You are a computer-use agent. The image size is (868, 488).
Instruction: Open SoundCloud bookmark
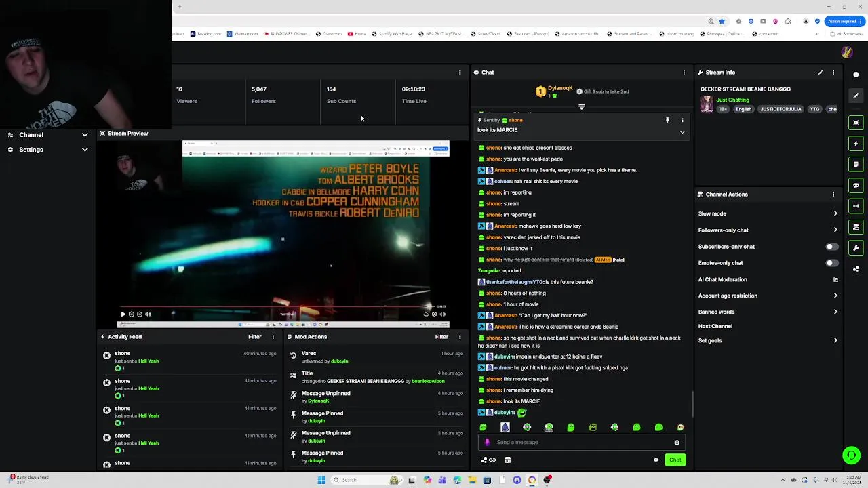pos(486,34)
